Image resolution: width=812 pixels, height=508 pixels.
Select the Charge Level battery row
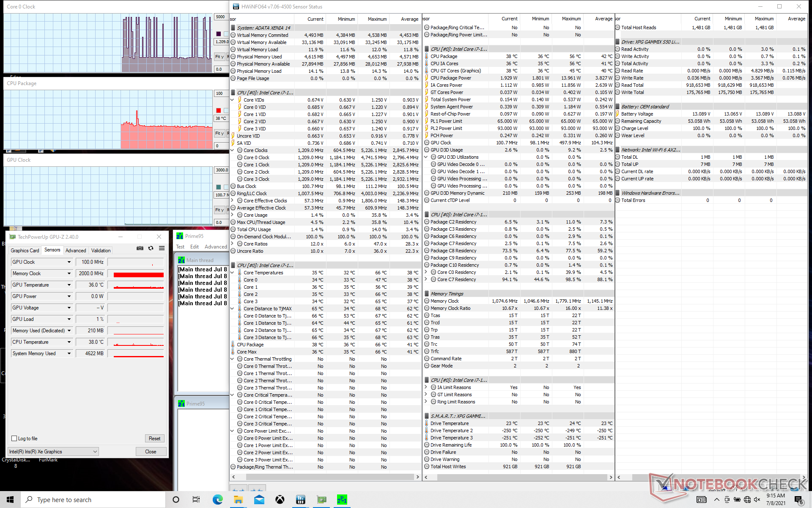click(x=711, y=128)
